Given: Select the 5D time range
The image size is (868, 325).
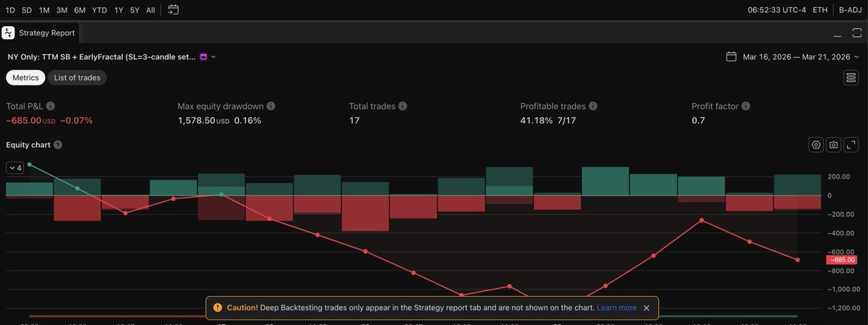Looking at the screenshot, I should [27, 10].
